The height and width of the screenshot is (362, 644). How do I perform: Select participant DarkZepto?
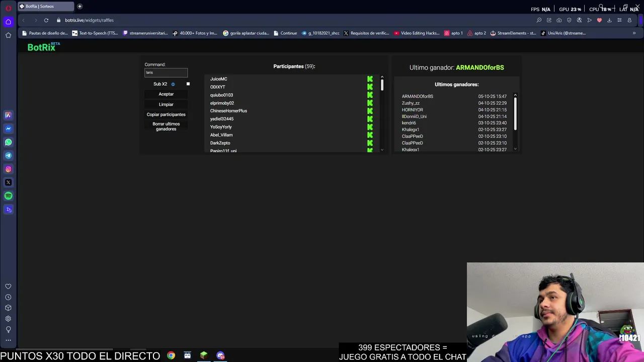(220, 143)
